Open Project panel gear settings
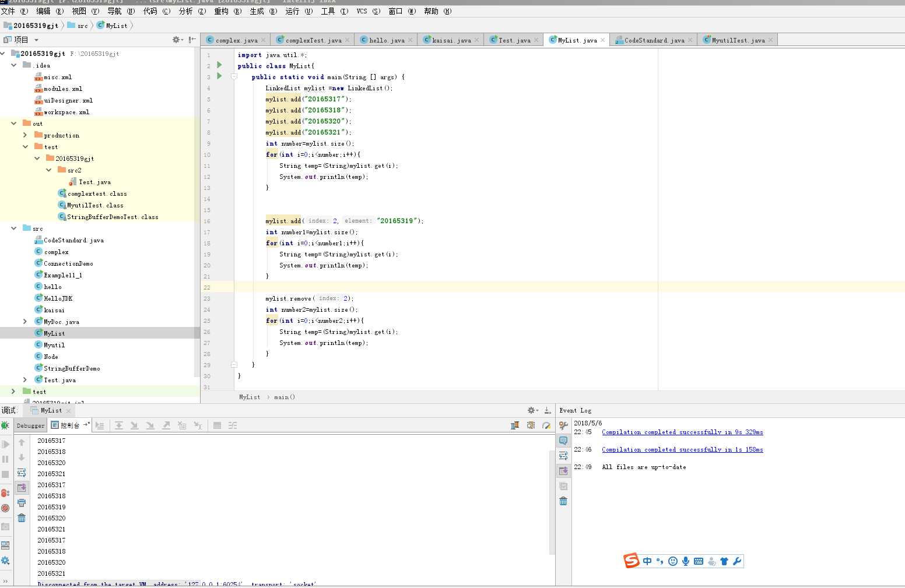The height and width of the screenshot is (588, 905). [x=177, y=40]
